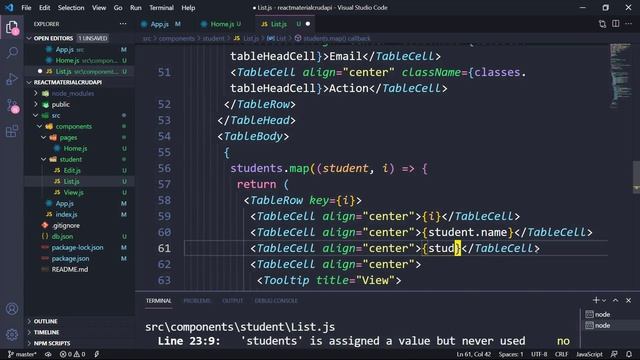This screenshot has height=360, width=640.
Task: Select the Terminal panel tab
Action: [159, 301]
